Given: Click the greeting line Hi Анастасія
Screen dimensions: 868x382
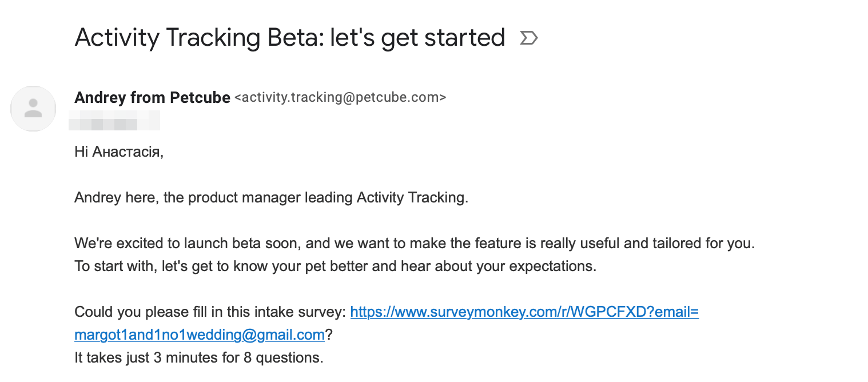Looking at the screenshot, I should click(118, 152).
